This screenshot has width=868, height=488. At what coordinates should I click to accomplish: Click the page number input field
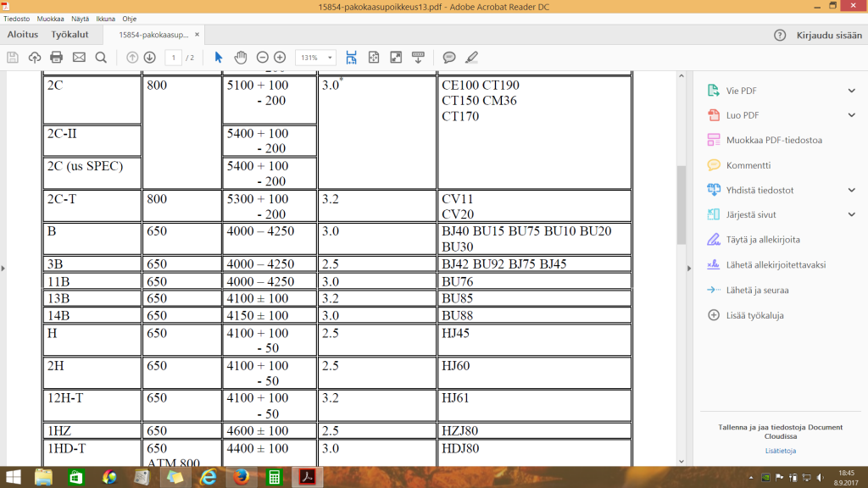pos(175,58)
